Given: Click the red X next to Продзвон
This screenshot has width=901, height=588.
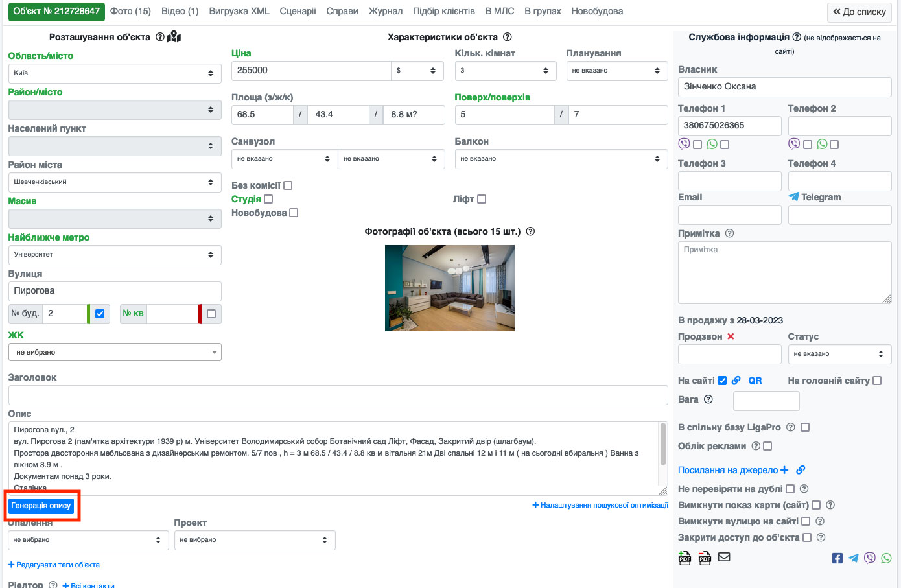Looking at the screenshot, I should pyautogui.click(x=731, y=336).
